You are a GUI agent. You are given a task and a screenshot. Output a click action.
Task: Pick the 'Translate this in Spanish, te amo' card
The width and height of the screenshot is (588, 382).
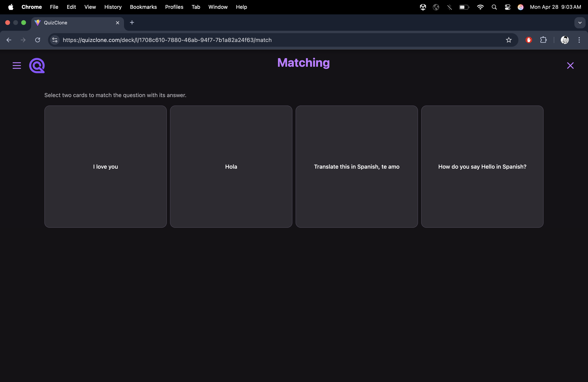point(357,167)
